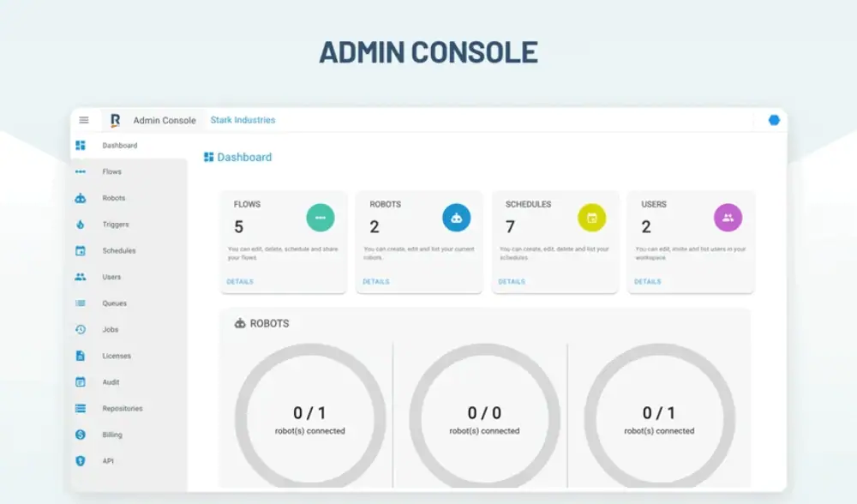Click DETAILS link on the Schedules card
Screen dimensions: 857x504
[512, 281]
